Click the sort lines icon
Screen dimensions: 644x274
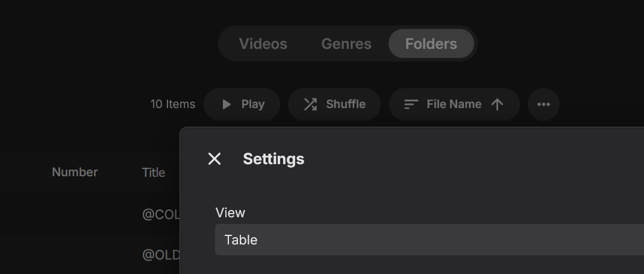(x=411, y=104)
